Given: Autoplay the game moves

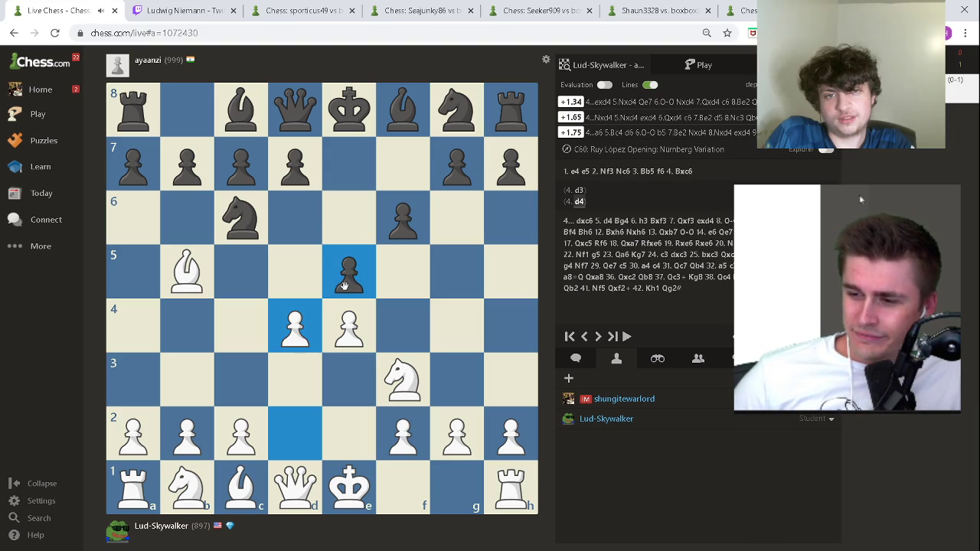Looking at the screenshot, I should pos(627,337).
